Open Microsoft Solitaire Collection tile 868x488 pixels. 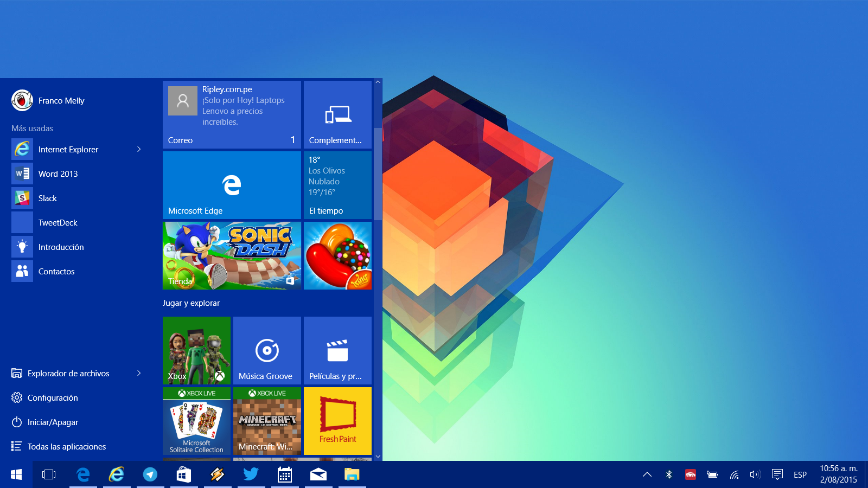[x=196, y=421]
